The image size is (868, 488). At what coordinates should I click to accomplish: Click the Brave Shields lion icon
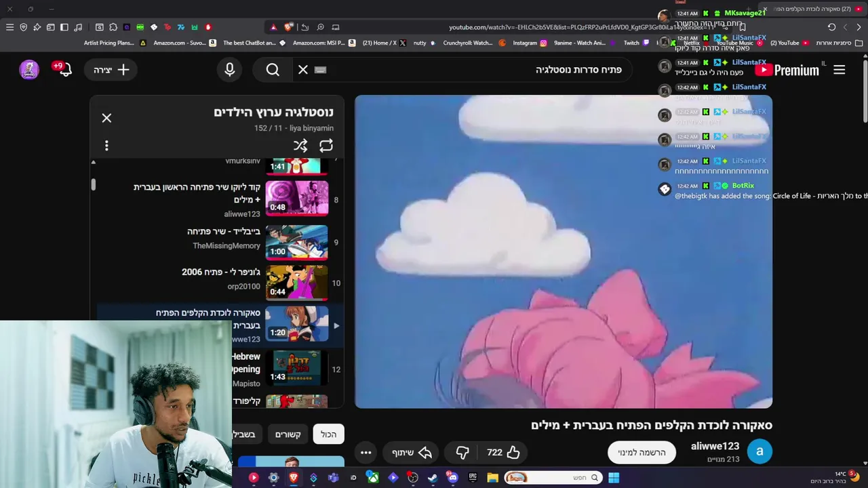pyautogui.click(x=288, y=27)
